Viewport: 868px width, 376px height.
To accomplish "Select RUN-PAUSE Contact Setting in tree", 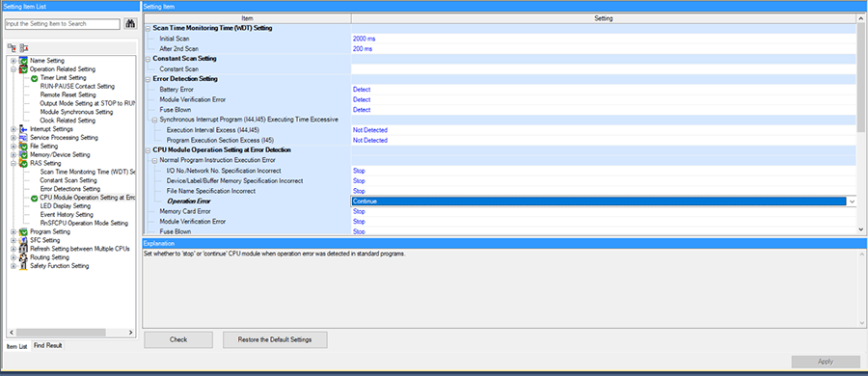I will click(x=77, y=87).
